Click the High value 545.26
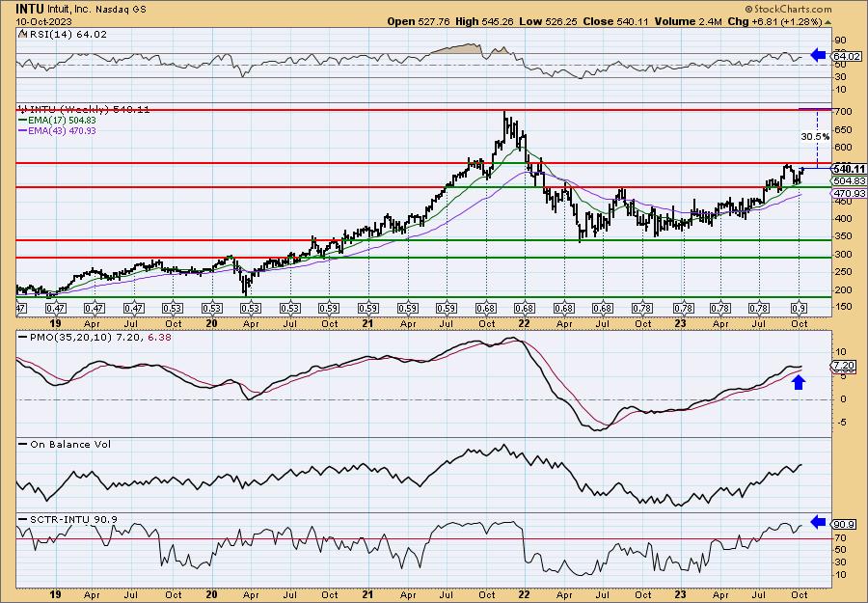Image resolution: width=868 pixels, height=603 pixels. point(498,21)
